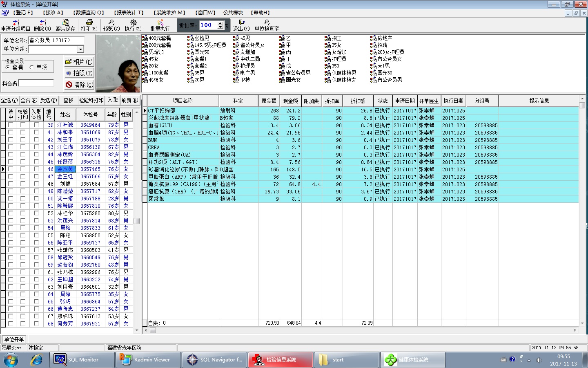Increase 折扣率 with the up spinner arrow
588x368 pixels.
[x=220, y=23]
